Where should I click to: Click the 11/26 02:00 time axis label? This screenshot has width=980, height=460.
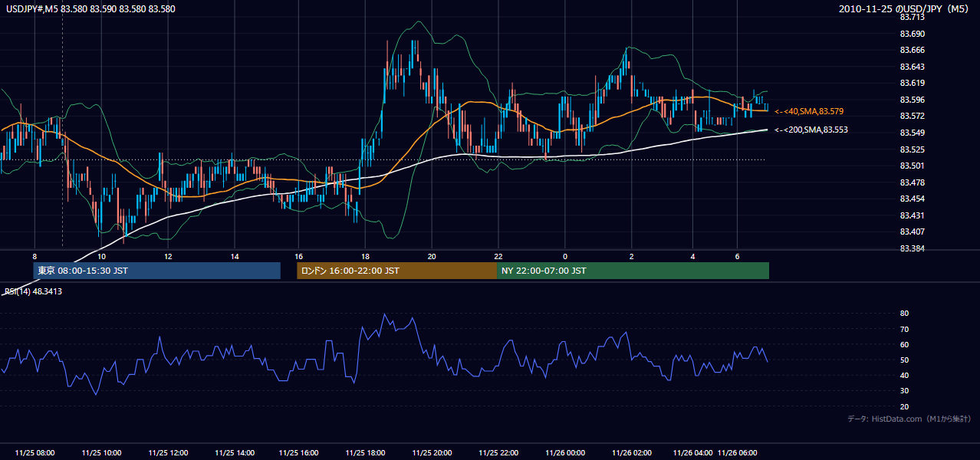[631, 452]
